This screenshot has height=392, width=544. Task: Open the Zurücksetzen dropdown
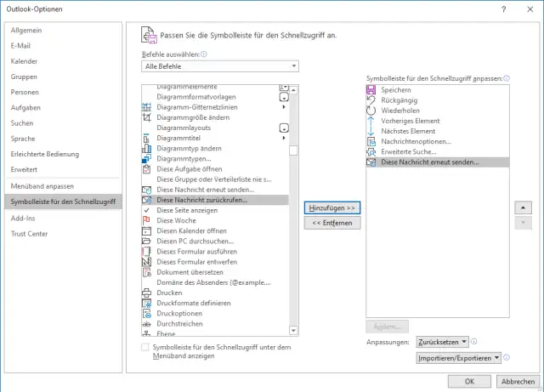coord(441,342)
